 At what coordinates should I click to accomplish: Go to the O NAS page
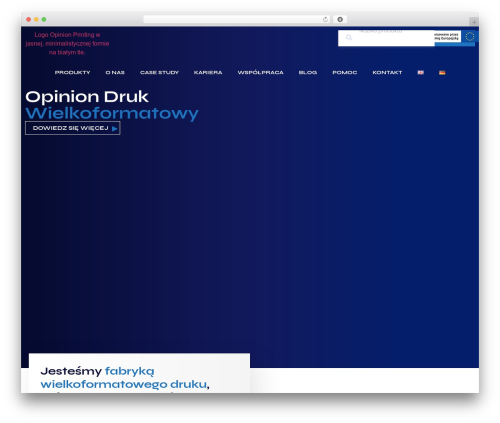point(115,72)
